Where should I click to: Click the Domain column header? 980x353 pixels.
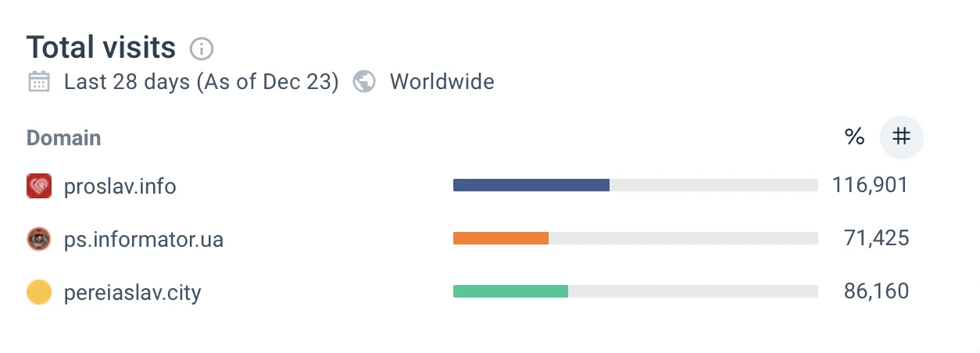(63, 138)
